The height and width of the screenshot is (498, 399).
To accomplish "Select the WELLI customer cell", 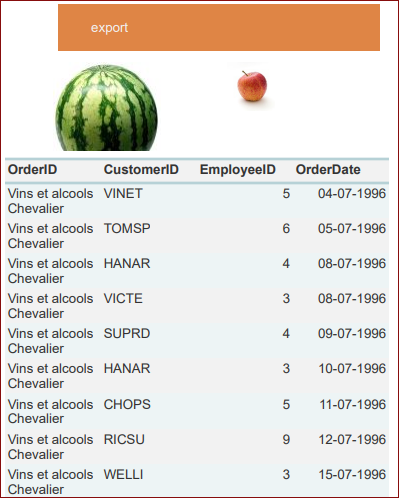I will pyautogui.click(x=123, y=475).
